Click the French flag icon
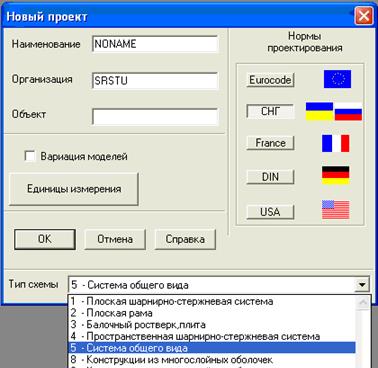 click(x=336, y=143)
